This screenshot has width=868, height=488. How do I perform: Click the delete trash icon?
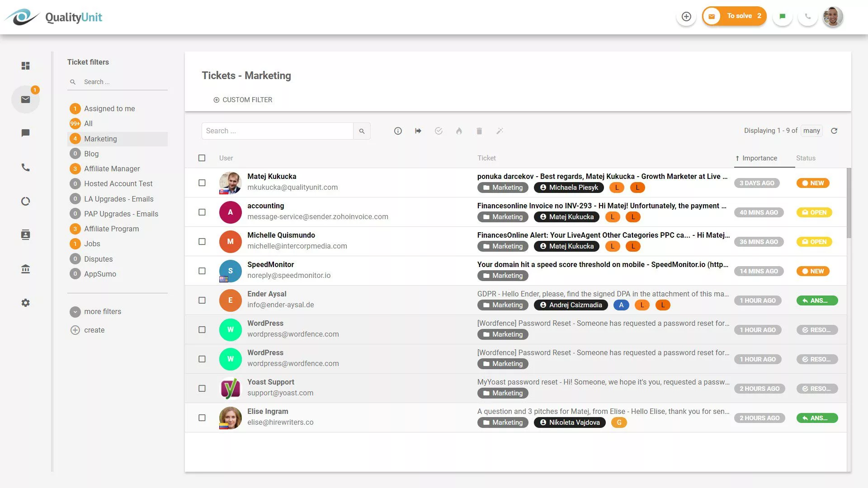(479, 131)
